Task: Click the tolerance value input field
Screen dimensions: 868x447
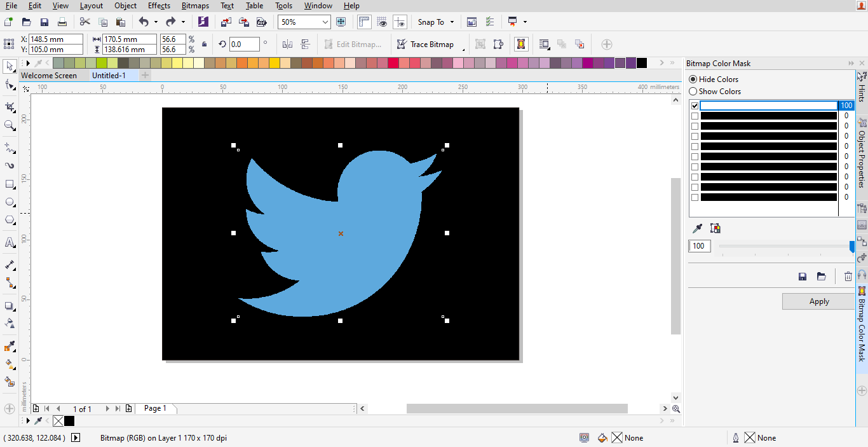Action: [x=699, y=245]
